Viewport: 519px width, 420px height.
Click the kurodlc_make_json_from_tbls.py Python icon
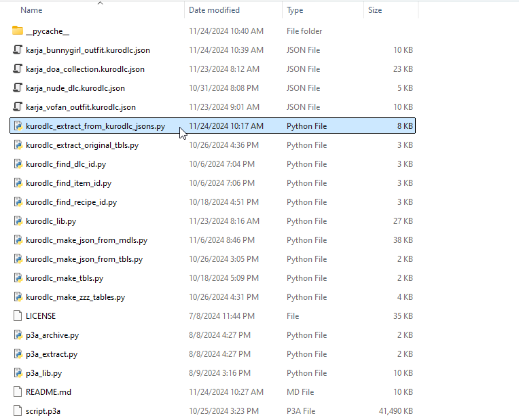click(18, 259)
